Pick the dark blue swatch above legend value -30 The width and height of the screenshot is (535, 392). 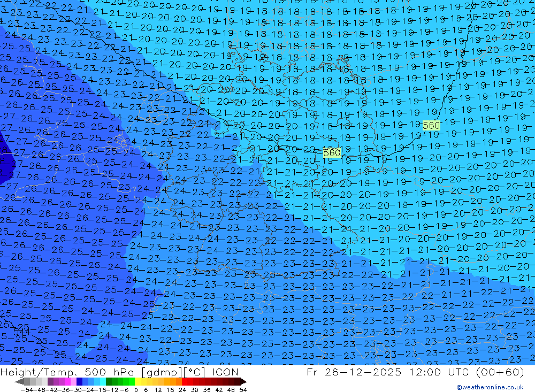(x=80, y=382)
